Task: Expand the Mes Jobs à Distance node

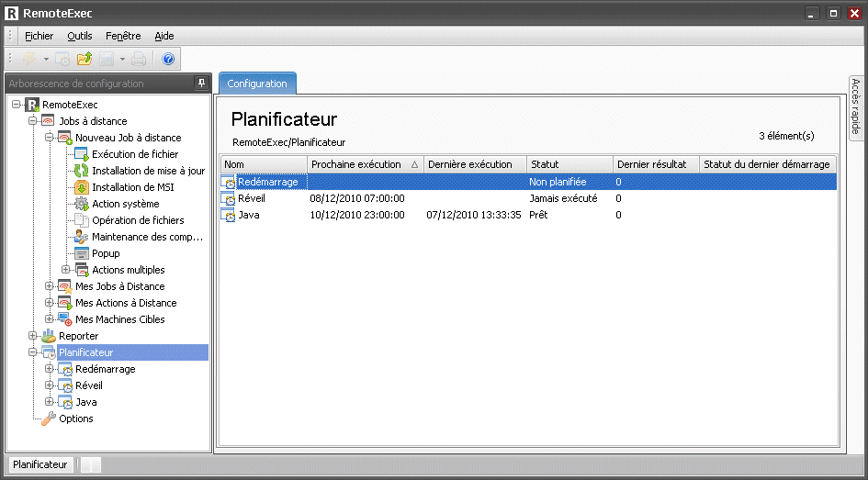Action: pyautogui.click(x=49, y=286)
